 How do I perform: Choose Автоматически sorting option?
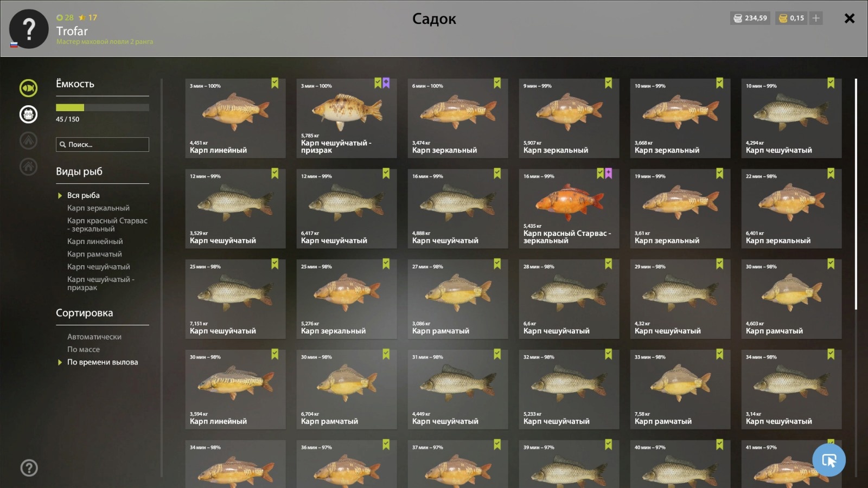click(x=94, y=337)
